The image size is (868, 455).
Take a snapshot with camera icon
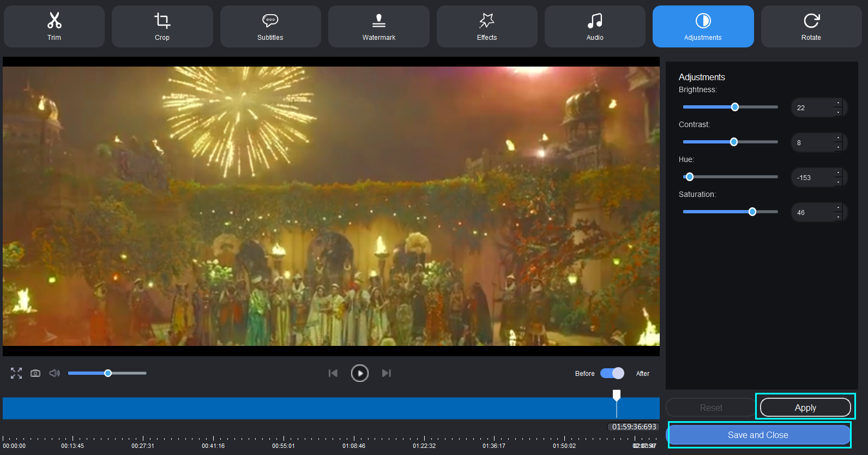(35, 373)
